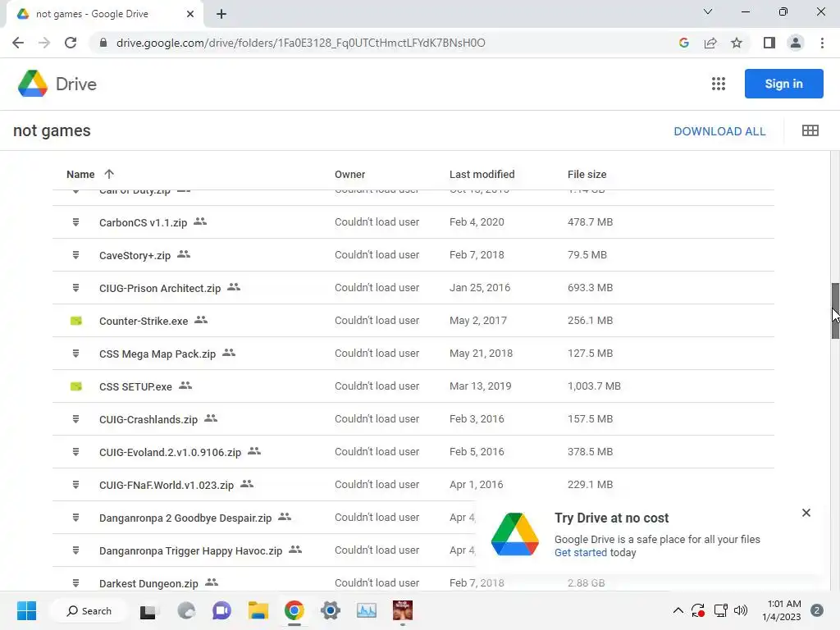Close the 'not games' browser tab
Image resolution: width=840 pixels, height=630 pixels.
pyautogui.click(x=190, y=14)
